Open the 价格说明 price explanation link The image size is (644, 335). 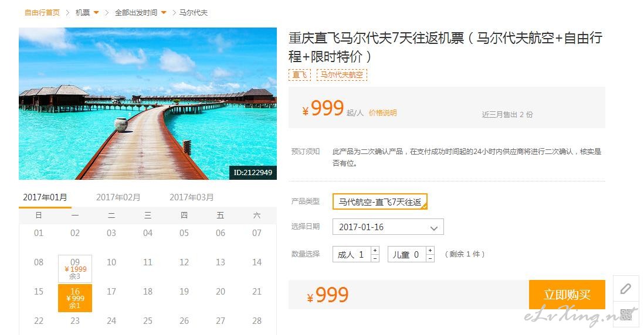382,113
